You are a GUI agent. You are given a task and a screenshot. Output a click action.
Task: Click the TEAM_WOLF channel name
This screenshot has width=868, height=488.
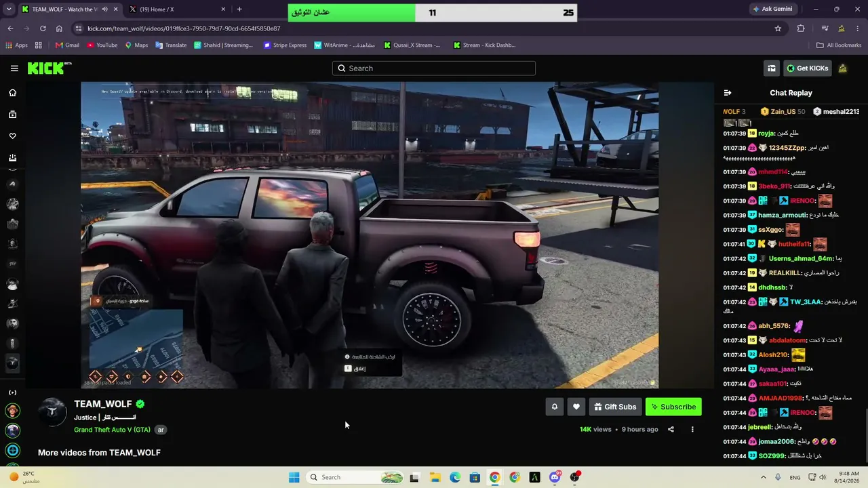[x=103, y=404]
